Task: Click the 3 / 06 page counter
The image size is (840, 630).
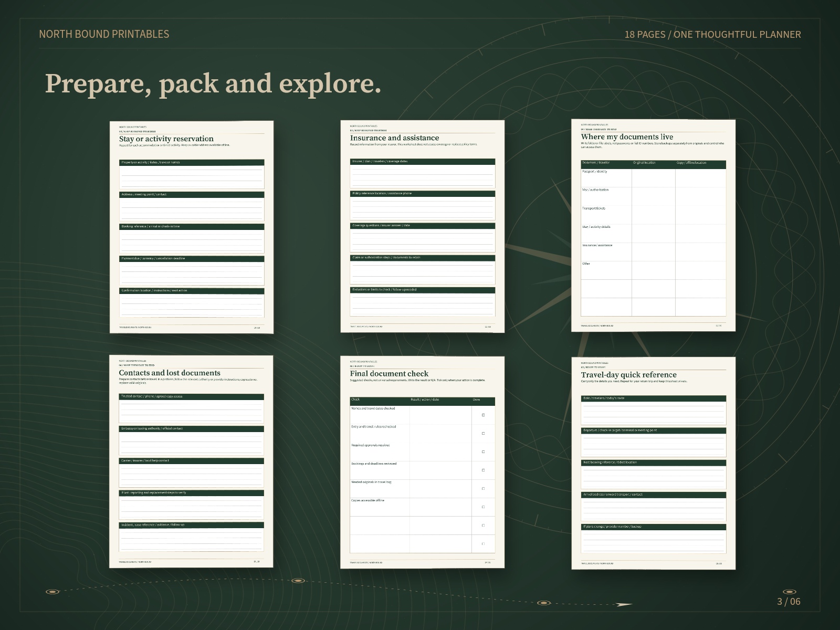Action: 789,602
